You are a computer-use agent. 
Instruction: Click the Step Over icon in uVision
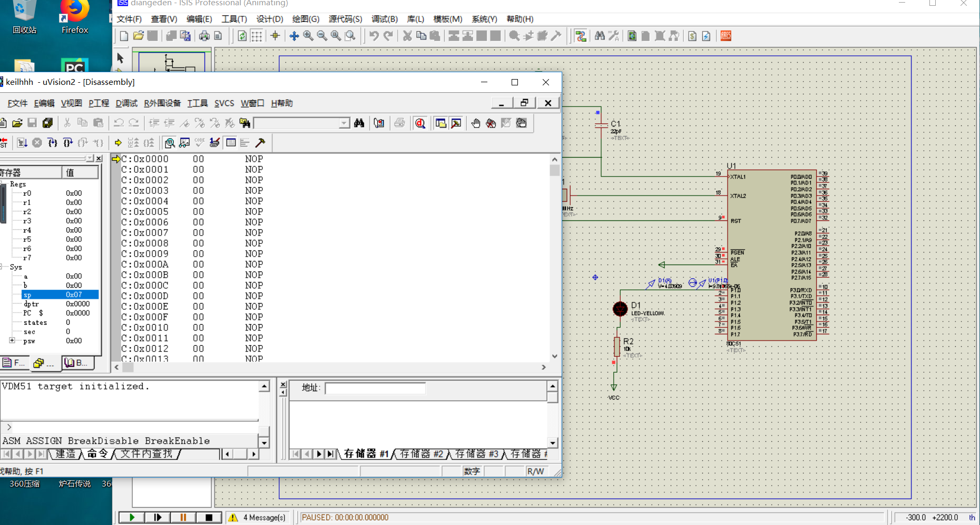click(x=67, y=142)
